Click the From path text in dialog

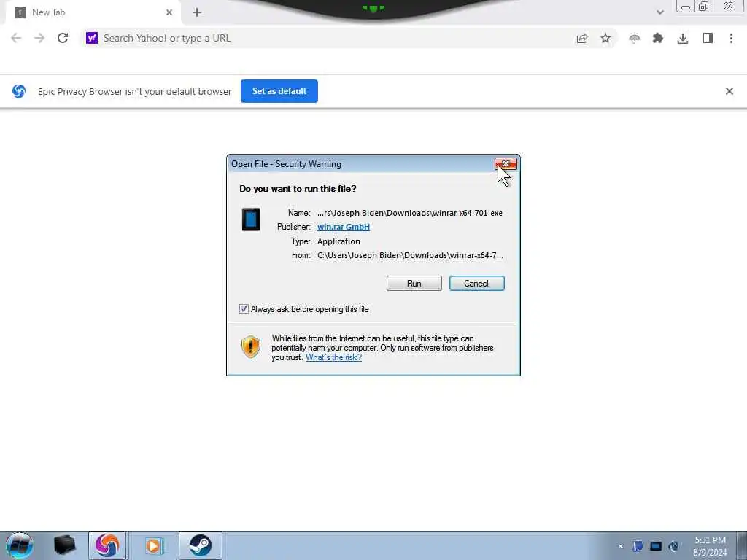pyautogui.click(x=410, y=255)
